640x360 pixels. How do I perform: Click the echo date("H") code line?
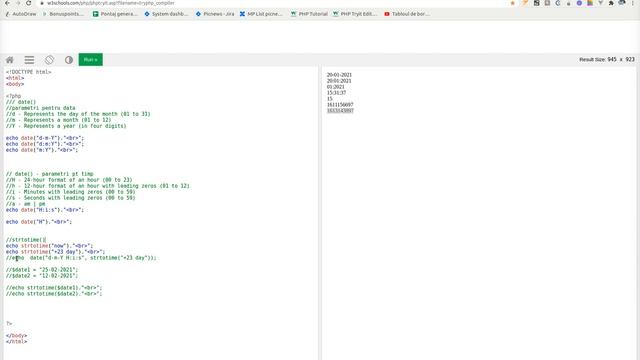tap(39, 222)
